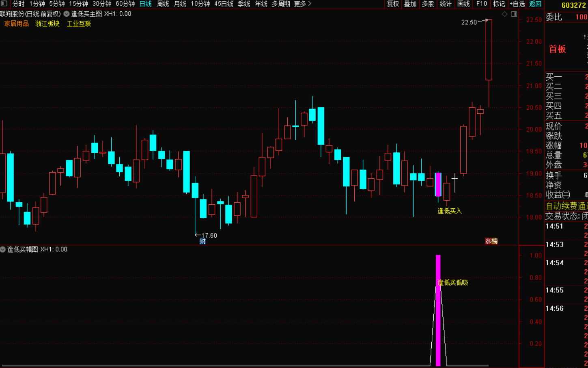Image resolution: width=588 pixels, height=368 pixels.
Task: Open the 家居用品 sector link
Action: [17, 24]
